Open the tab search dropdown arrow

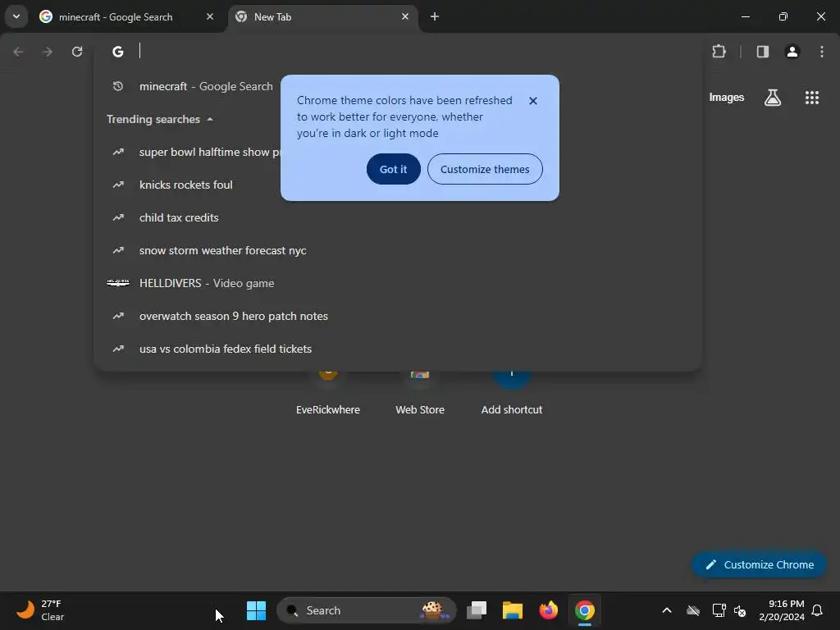[x=16, y=16]
